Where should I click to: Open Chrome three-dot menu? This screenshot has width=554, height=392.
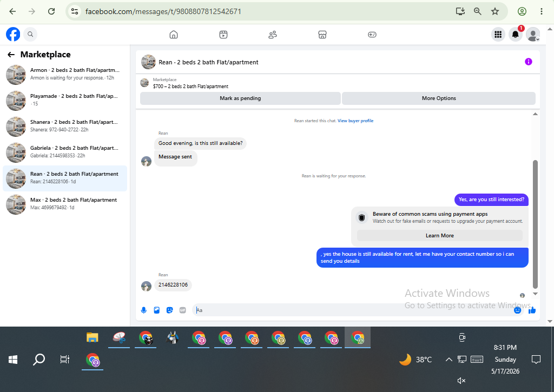pos(541,11)
